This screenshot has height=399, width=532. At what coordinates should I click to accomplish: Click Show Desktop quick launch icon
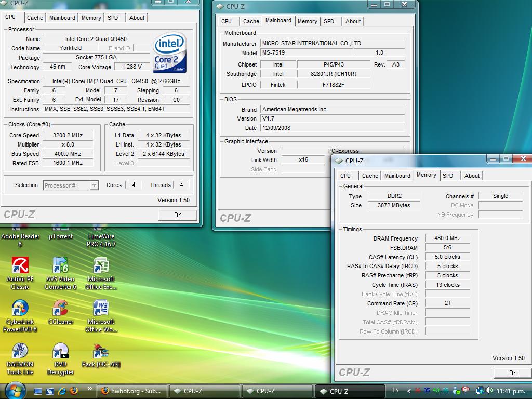pos(37,391)
